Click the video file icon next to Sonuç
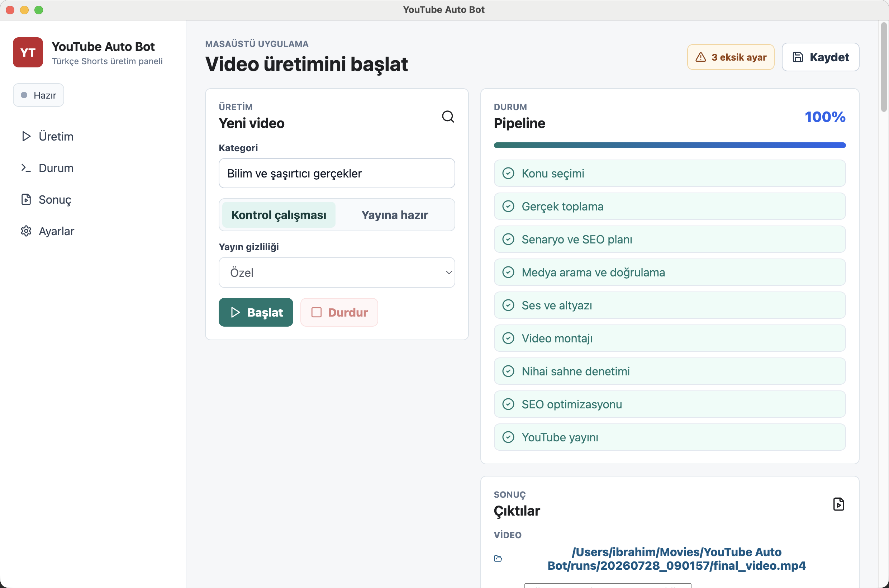The image size is (889, 588). coord(26,199)
